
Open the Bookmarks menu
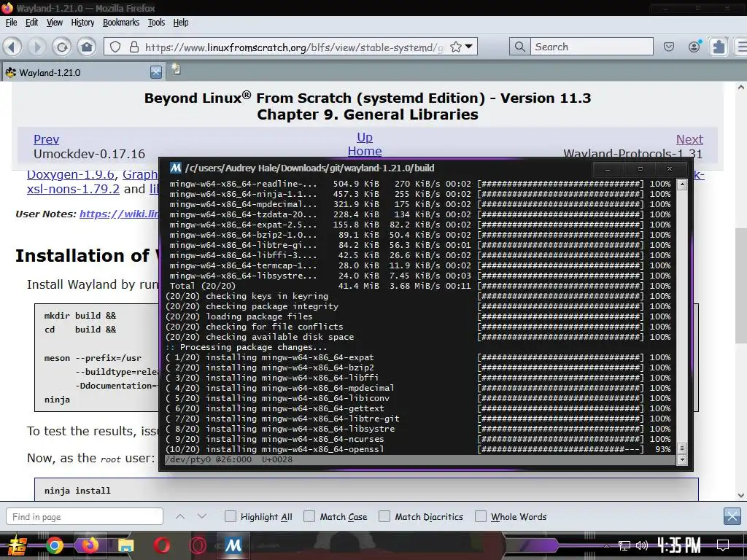point(121,23)
